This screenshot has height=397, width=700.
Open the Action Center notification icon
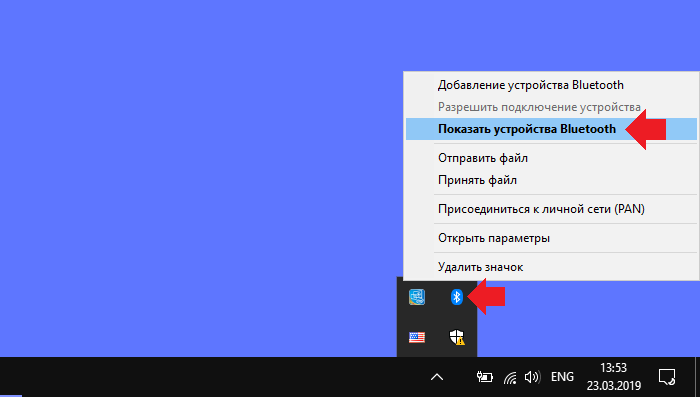tap(667, 377)
